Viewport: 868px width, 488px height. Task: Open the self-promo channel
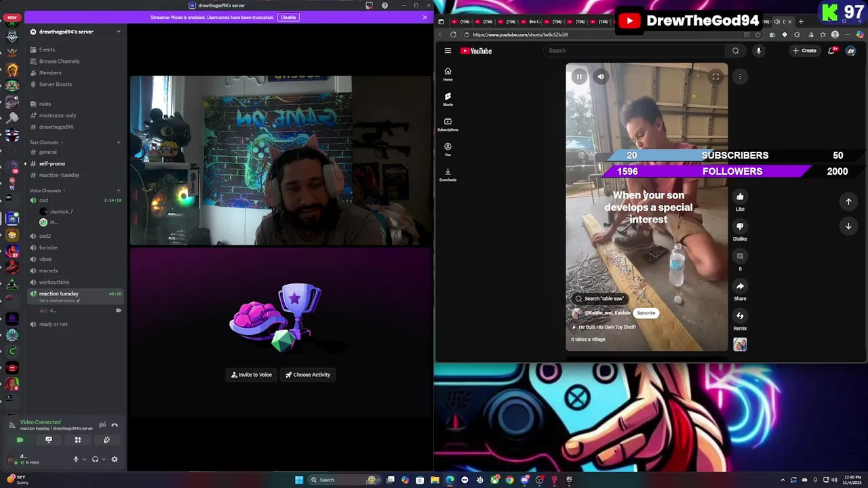[x=52, y=163]
